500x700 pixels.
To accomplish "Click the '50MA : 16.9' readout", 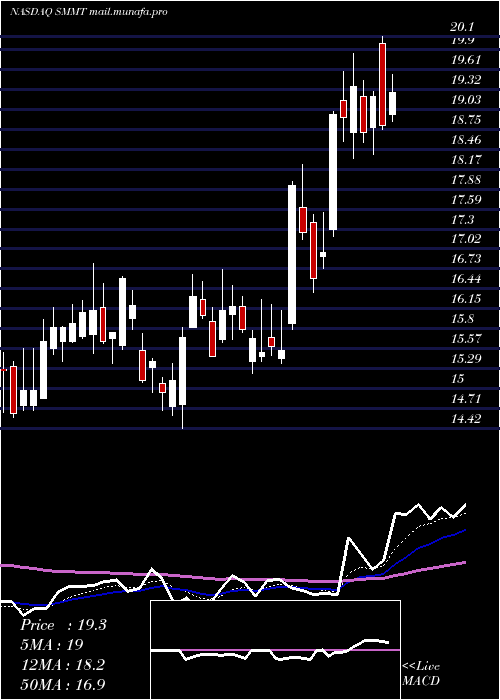I will pyautogui.click(x=63, y=684).
